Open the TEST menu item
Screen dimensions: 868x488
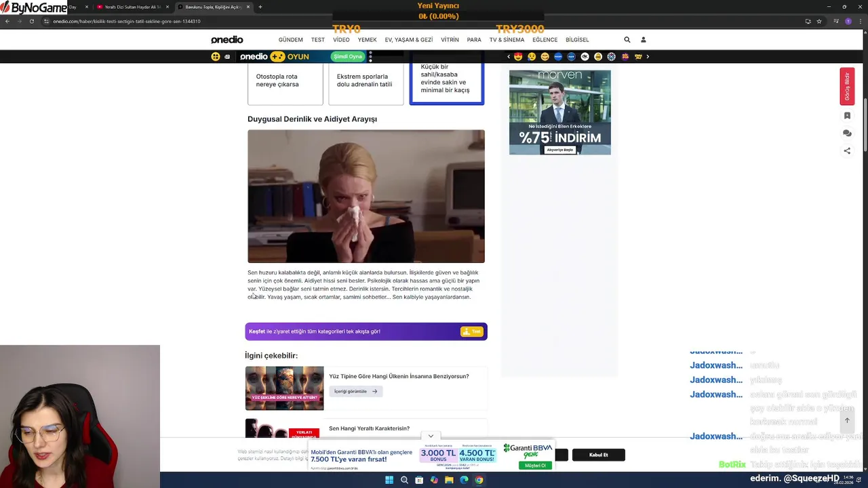[318, 40]
